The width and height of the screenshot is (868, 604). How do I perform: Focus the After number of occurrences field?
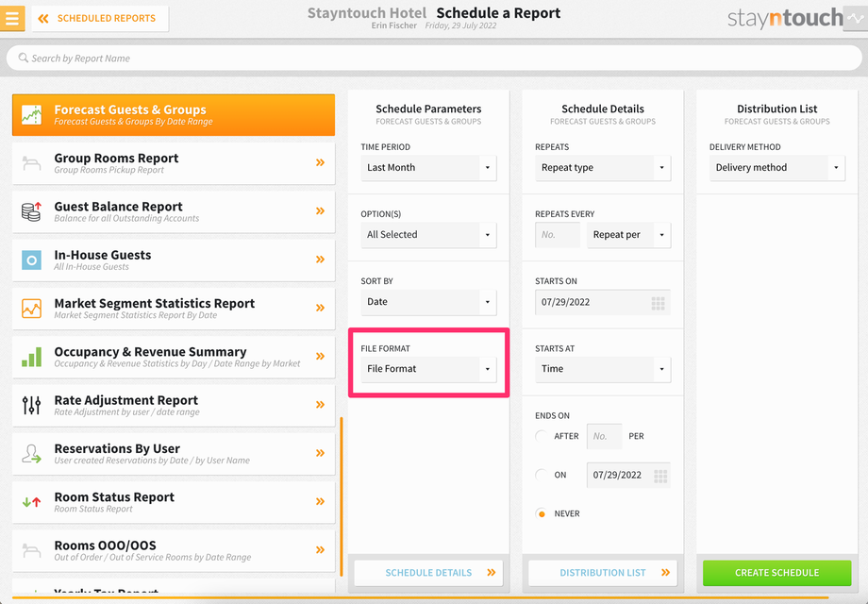tap(604, 436)
